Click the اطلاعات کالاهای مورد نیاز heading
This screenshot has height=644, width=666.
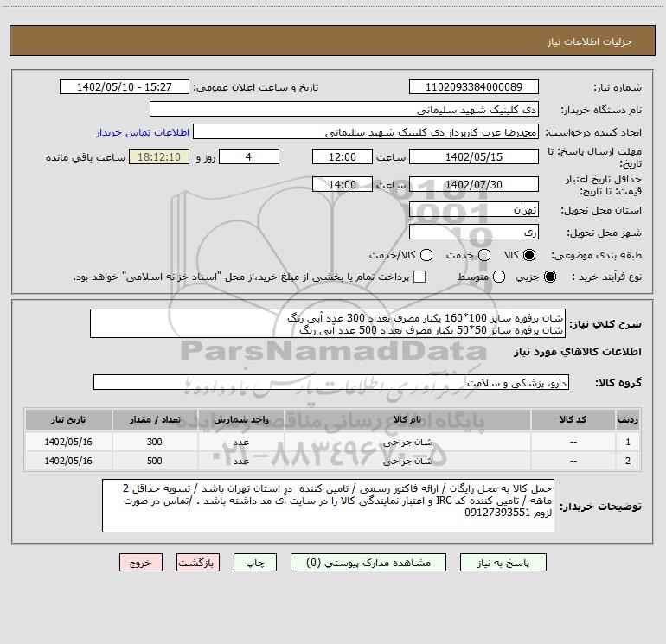577,352
